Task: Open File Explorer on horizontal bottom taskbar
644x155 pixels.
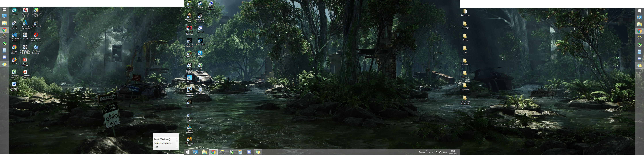Action: (205, 152)
